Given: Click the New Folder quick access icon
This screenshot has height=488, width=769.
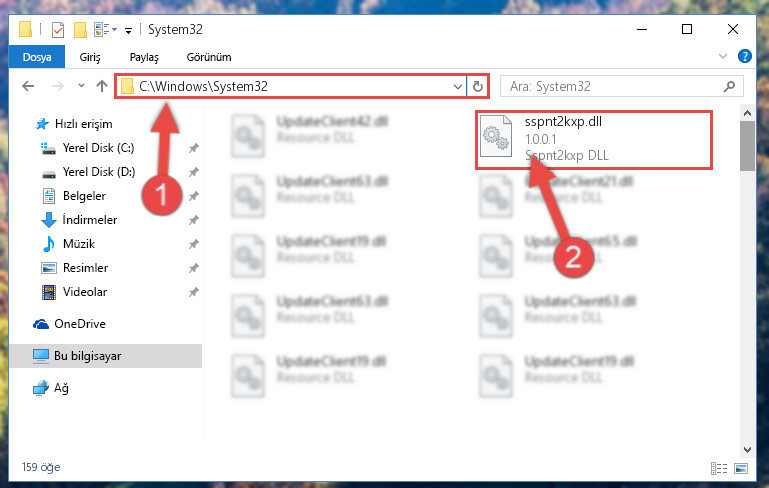Looking at the screenshot, I should coord(80,30).
